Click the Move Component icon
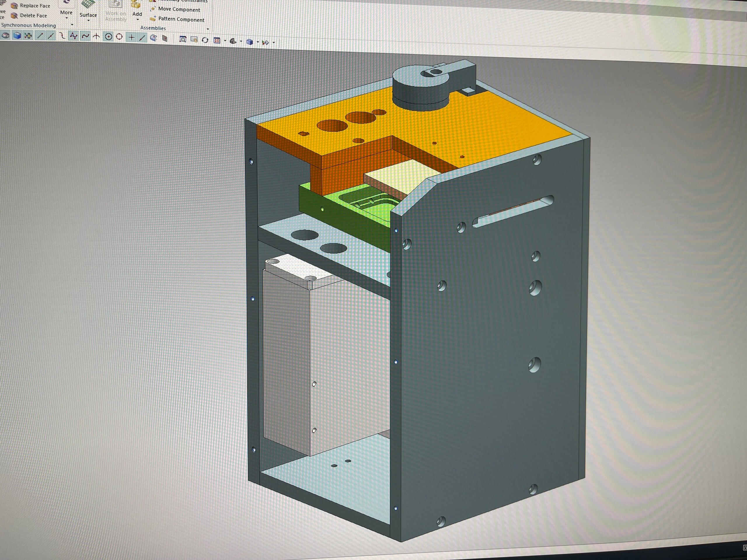 click(153, 9)
